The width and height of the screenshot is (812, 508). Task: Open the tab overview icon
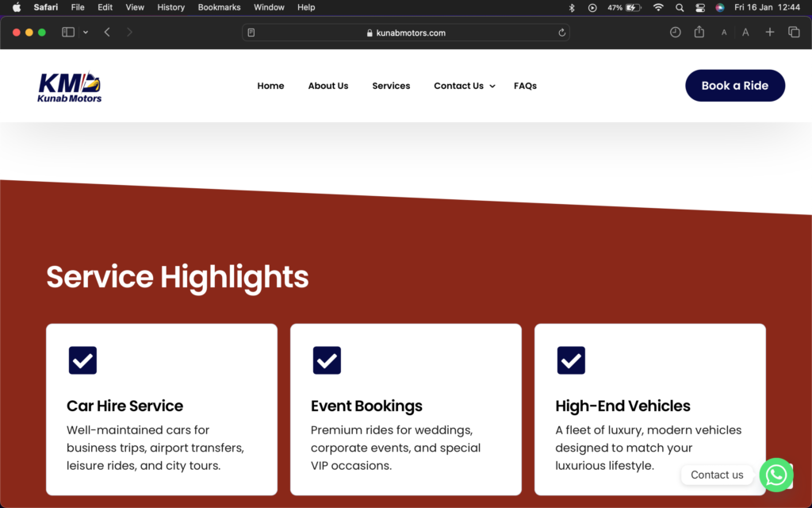794,33
